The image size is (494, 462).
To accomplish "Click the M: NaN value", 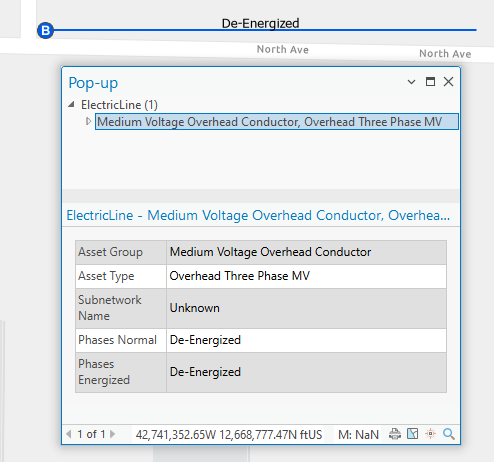I will [x=358, y=434].
